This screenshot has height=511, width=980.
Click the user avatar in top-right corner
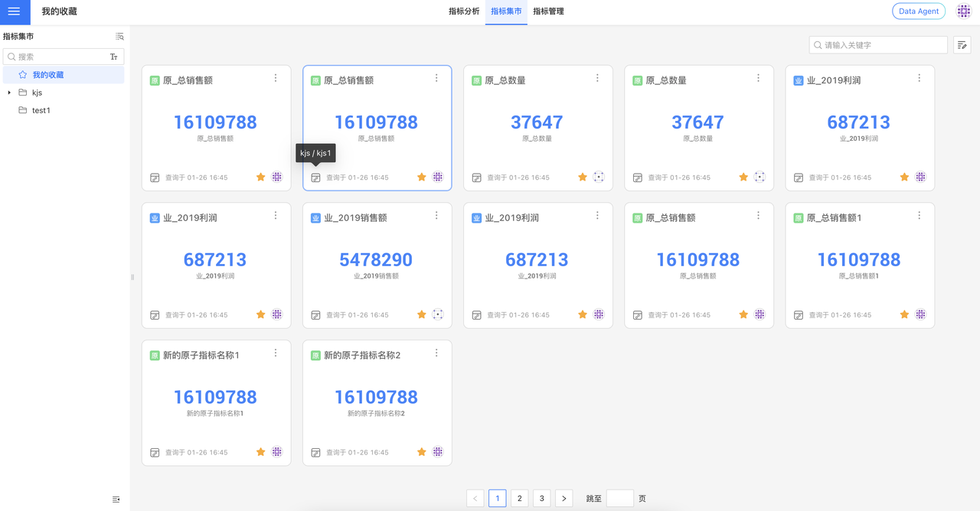(x=963, y=11)
